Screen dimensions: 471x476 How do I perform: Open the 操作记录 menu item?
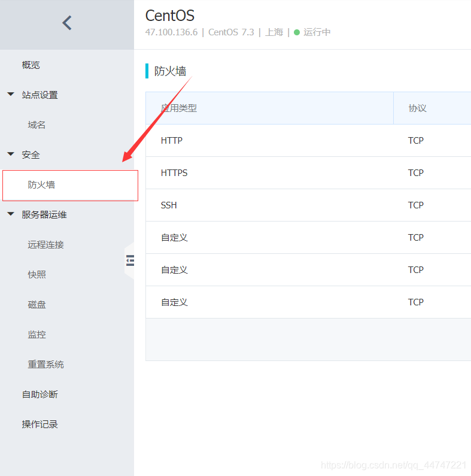click(x=39, y=425)
